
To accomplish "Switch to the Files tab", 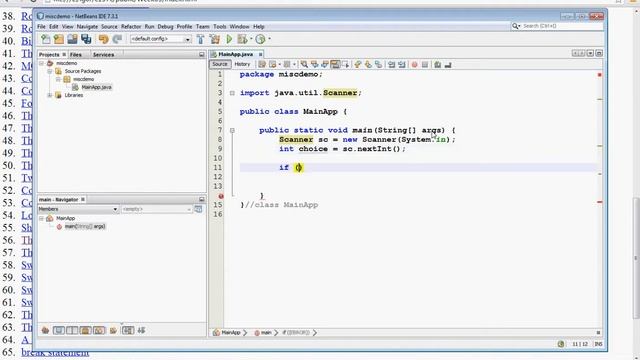I will tap(76, 54).
